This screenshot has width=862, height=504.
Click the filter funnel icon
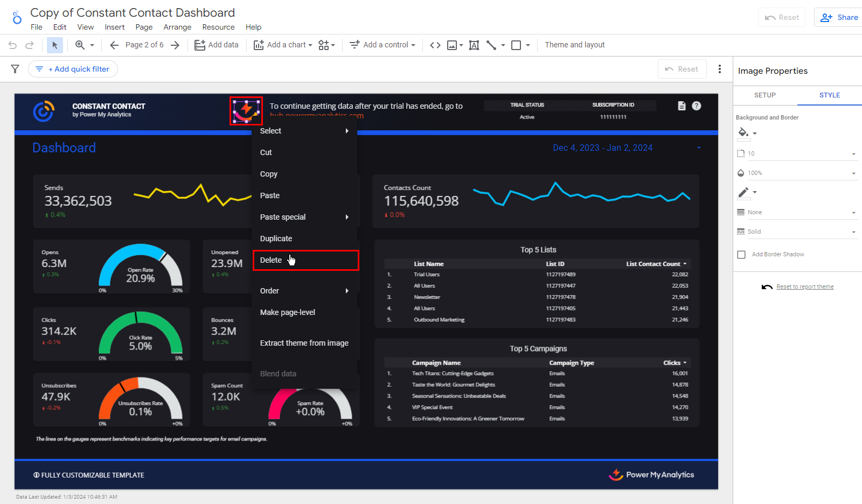(x=15, y=69)
